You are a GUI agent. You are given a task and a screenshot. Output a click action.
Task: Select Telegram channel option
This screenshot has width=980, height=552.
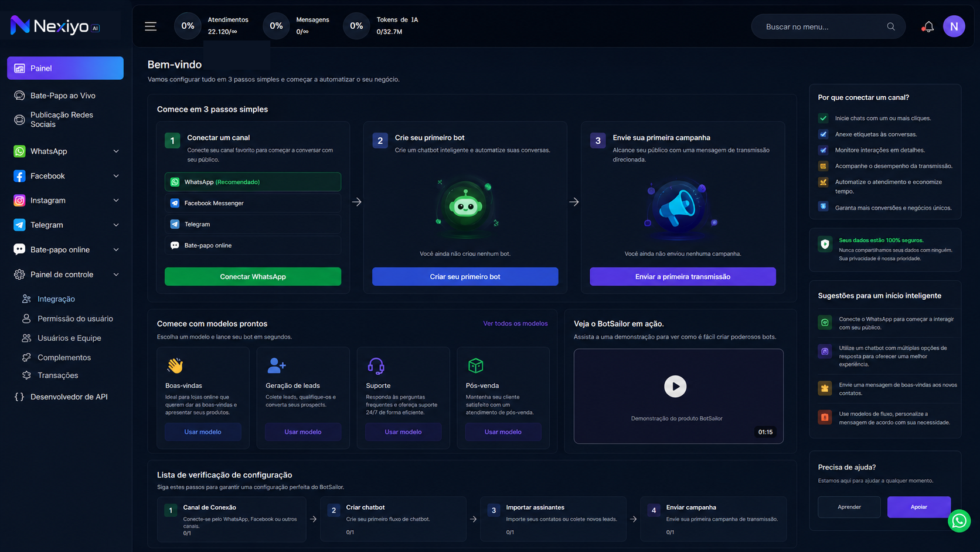coord(253,224)
